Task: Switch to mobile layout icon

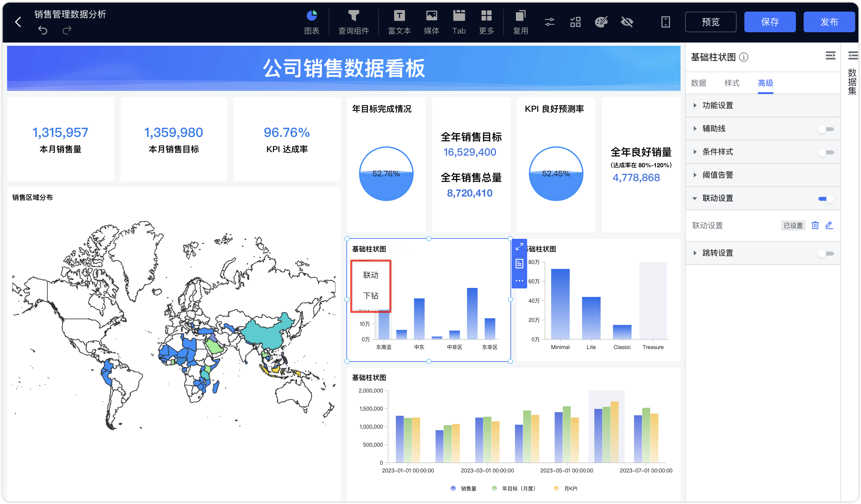Action: pos(665,22)
